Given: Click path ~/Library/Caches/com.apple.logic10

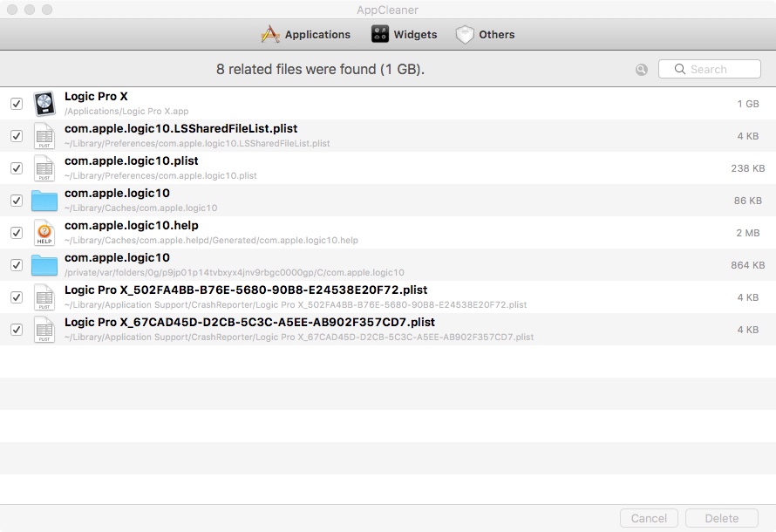Looking at the screenshot, I should 140,208.
